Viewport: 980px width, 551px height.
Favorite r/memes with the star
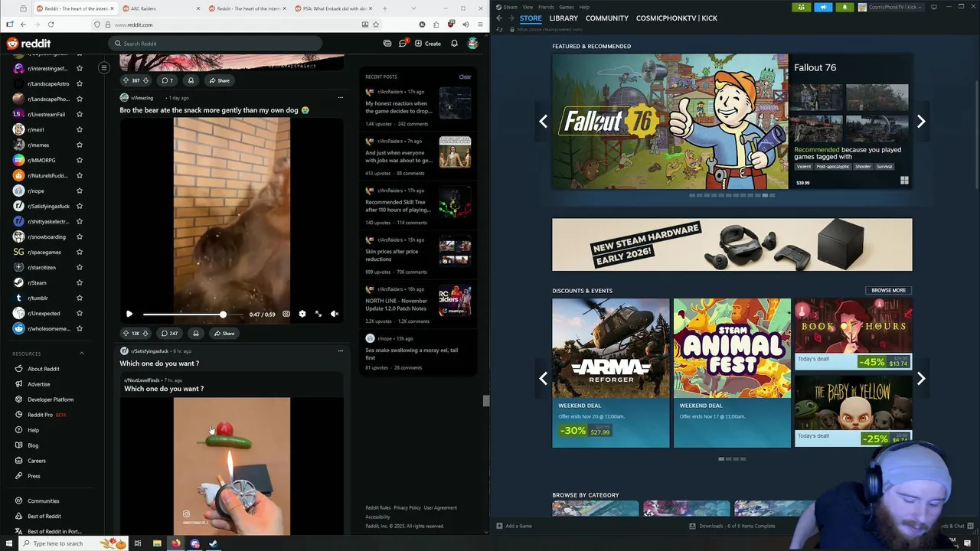click(80, 145)
